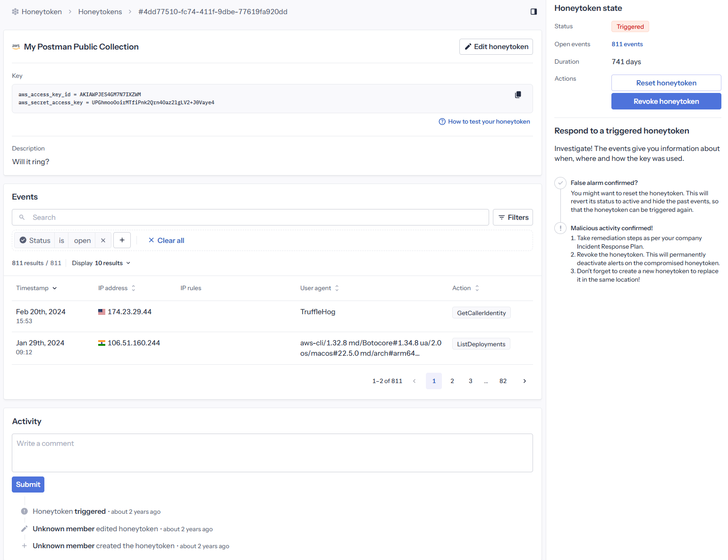Clear all event filters
The image size is (728, 560).
click(x=166, y=241)
